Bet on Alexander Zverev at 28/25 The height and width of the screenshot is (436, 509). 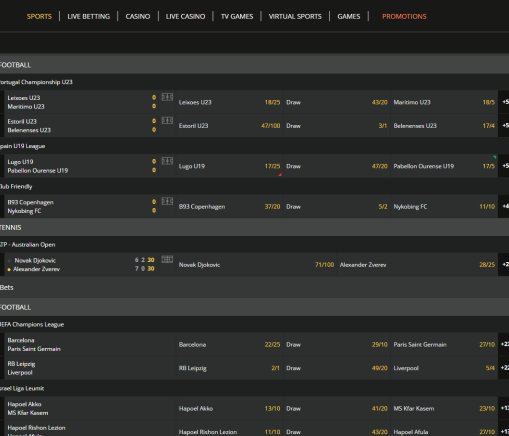point(417,265)
